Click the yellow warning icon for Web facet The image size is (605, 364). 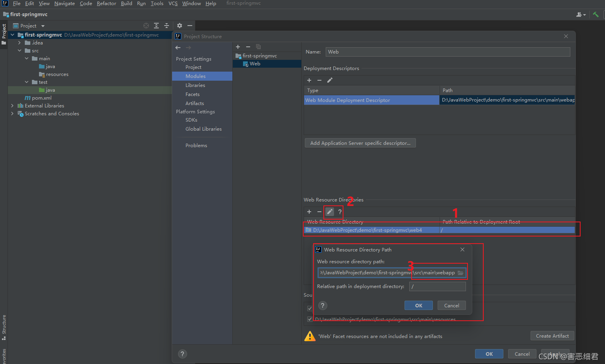tap(310, 336)
